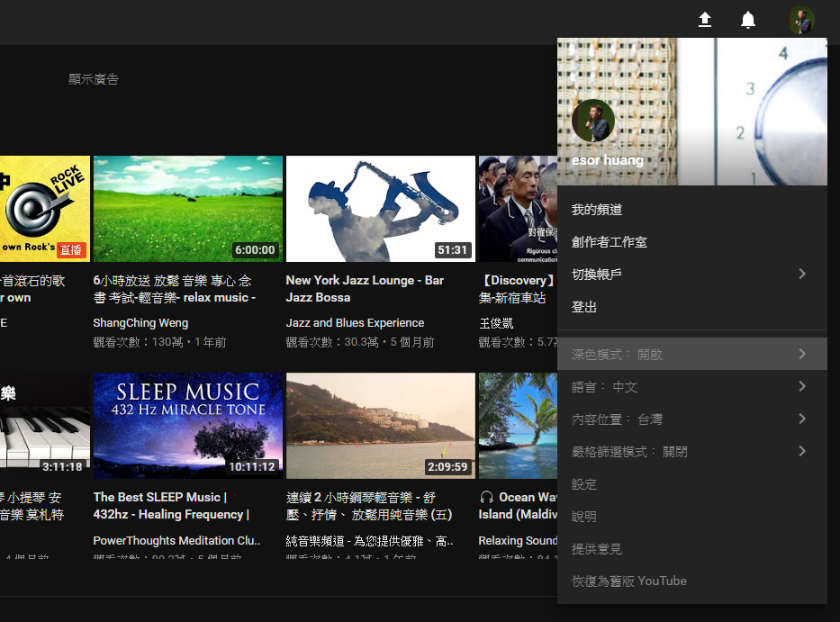The height and width of the screenshot is (622, 840).
Task: Click the 6小時放送 放鬆音樂 video title
Action: 175,289
